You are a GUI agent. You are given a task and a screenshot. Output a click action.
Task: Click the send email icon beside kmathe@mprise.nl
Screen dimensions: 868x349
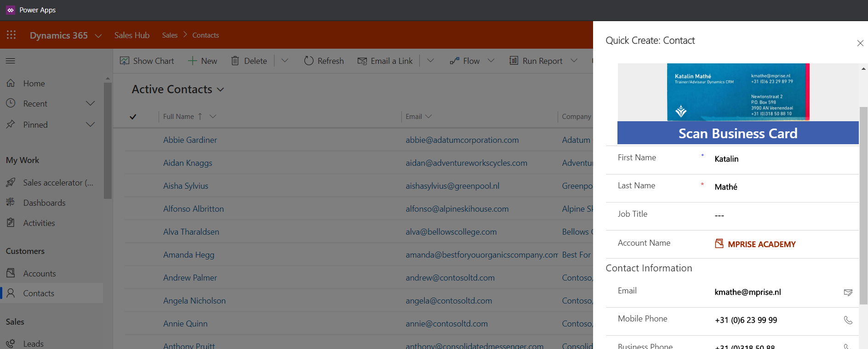point(848,293)
